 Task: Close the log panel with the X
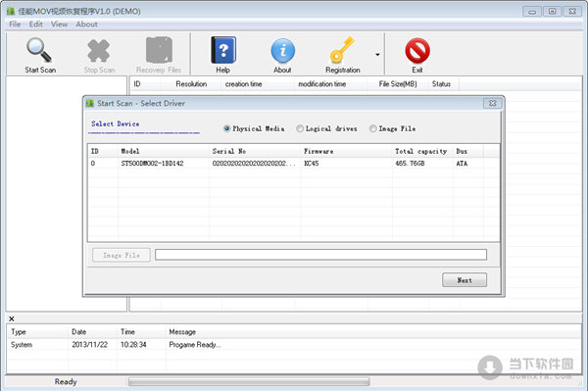(x=11, y=318)
